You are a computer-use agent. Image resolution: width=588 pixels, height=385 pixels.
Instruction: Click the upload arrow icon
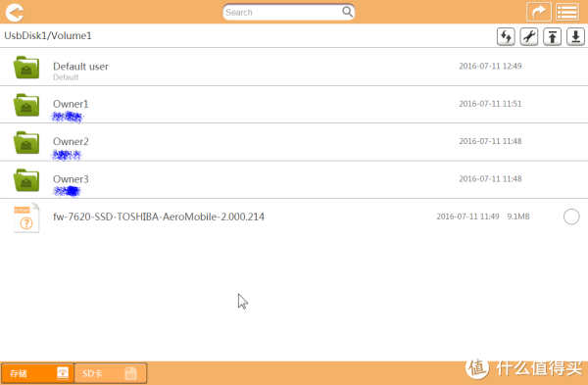(553, 37)
